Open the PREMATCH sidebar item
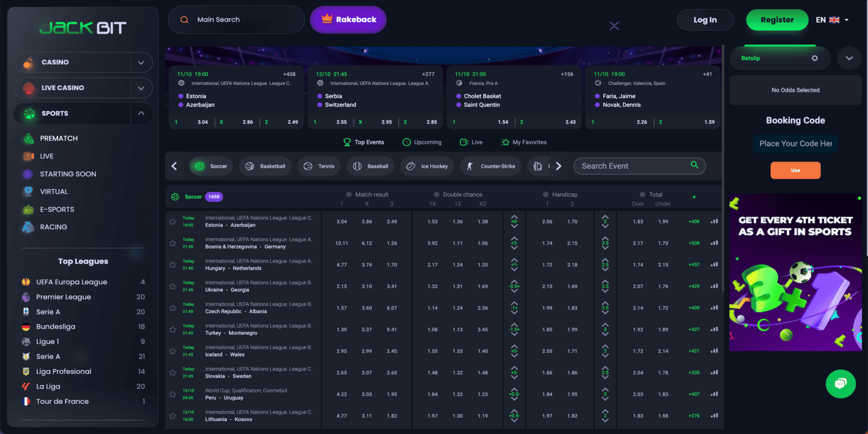 pos(59,138)
